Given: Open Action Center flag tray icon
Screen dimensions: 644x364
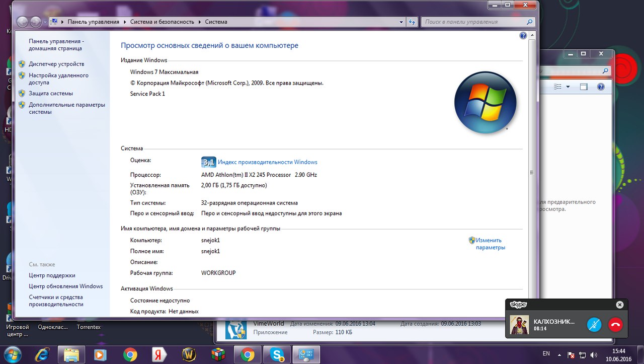Looking at the screenshot, I should [572, 355].
